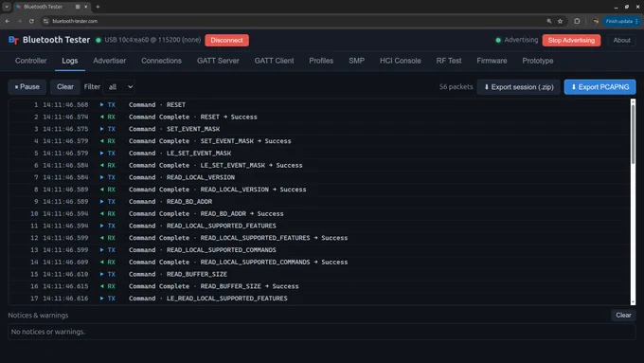Viewport: 644px width, 363px height.
Task: Open the GATT Client tab
Action: point(274,61)
